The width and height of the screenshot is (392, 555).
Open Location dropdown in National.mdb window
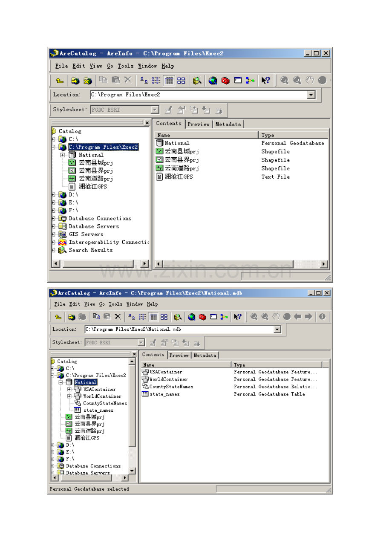pyautogui.click(x=277, y=330)
